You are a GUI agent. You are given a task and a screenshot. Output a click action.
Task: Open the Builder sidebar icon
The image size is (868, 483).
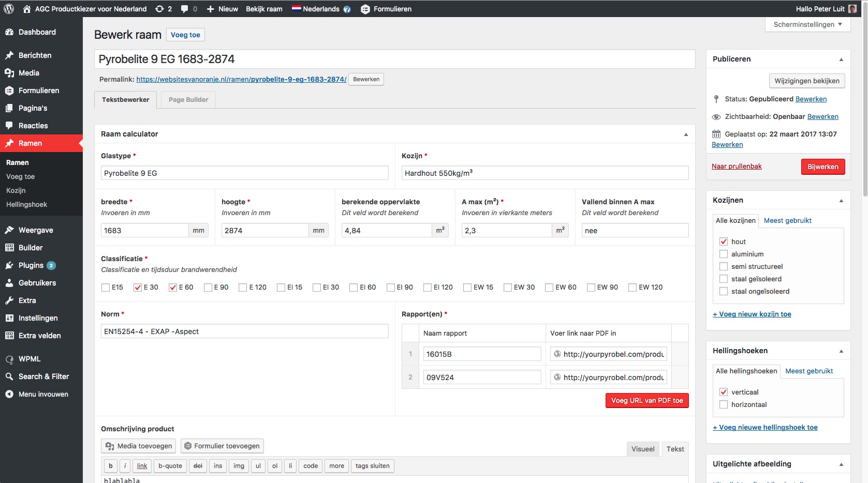pos(9,248)
